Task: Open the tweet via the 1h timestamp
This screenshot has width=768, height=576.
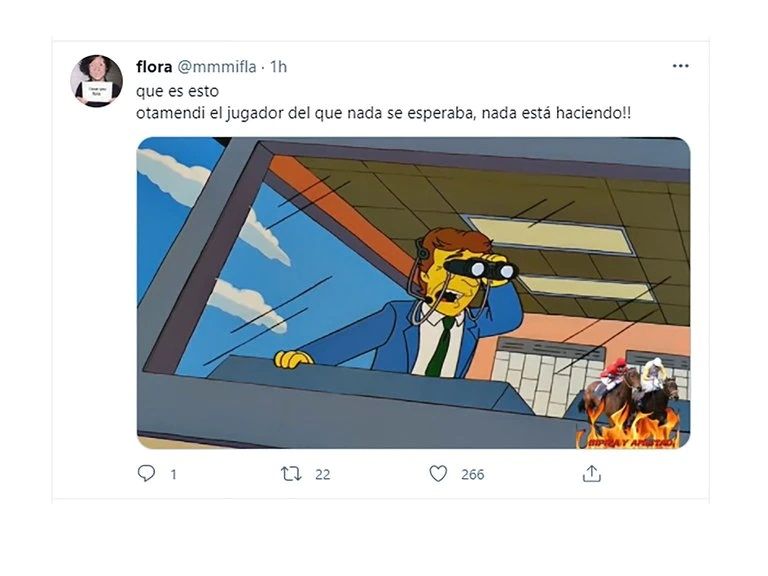Action: pyautogui.click(x=279, y=67)
